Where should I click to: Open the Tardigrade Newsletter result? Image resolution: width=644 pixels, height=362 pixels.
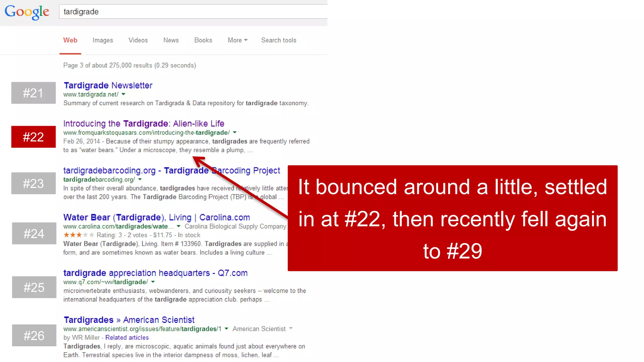pos(108,85)
